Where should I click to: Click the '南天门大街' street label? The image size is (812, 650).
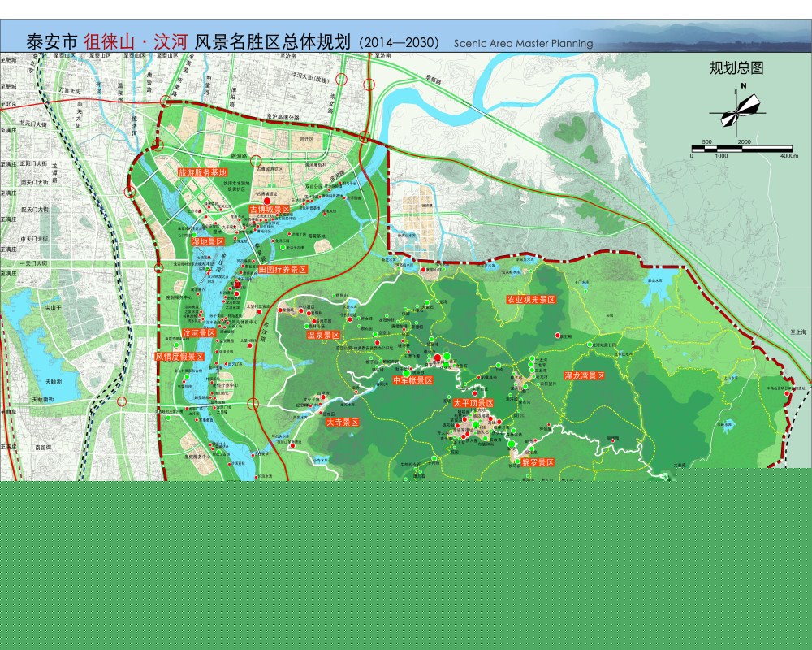pyautogui.click(x=35, y=182)
